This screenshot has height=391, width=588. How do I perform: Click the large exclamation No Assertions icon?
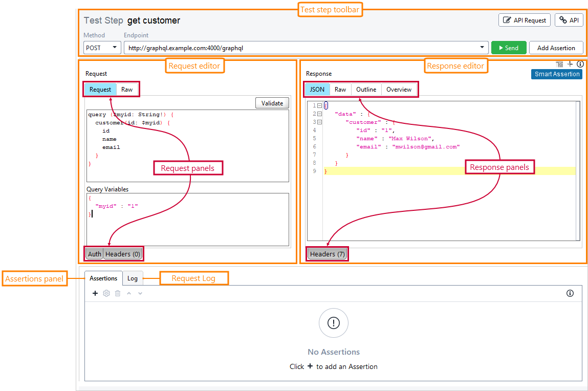point(333,323)
